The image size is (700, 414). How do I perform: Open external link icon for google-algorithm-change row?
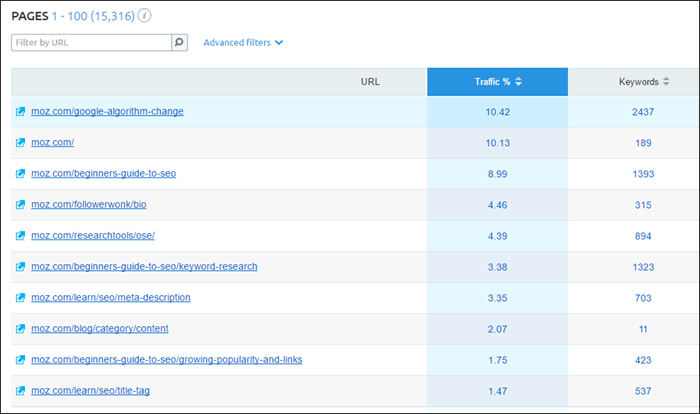[20, 112]
